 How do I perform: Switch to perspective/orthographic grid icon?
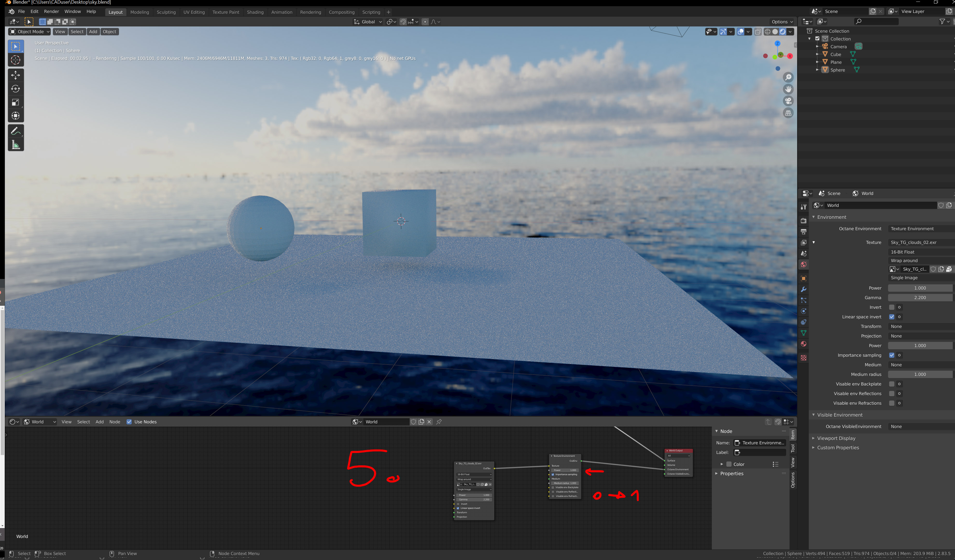[x=788, y=113]
